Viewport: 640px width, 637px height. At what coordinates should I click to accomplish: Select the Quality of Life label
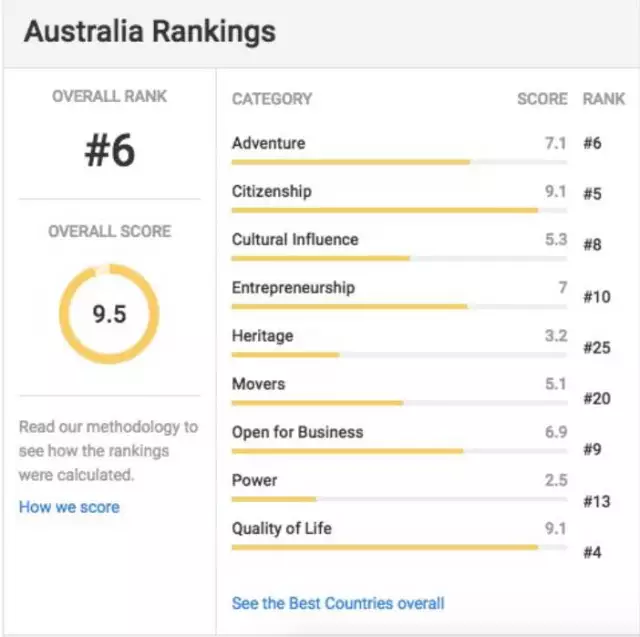[282, 528]
